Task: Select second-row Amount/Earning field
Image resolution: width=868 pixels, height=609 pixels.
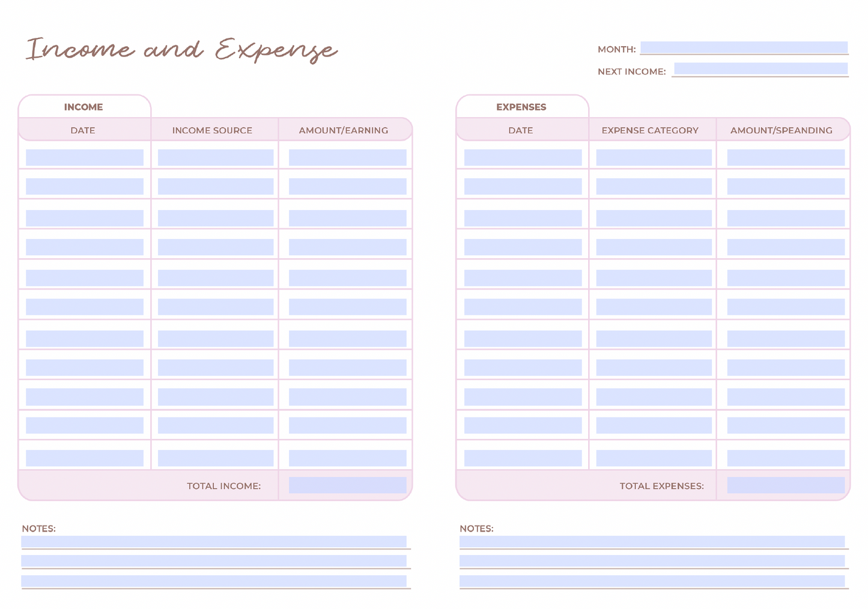Action: (x=348, y=187)
